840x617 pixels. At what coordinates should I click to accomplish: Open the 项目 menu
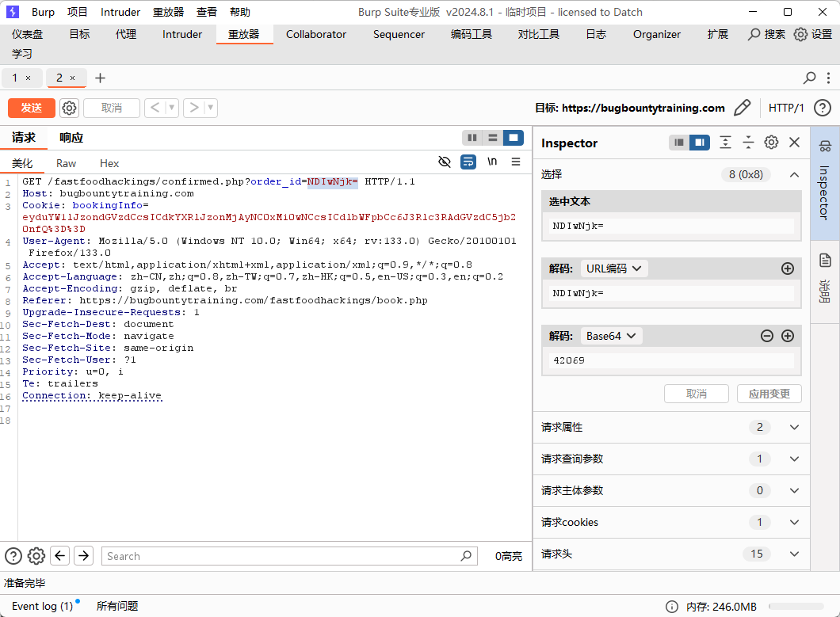(77, 12)
